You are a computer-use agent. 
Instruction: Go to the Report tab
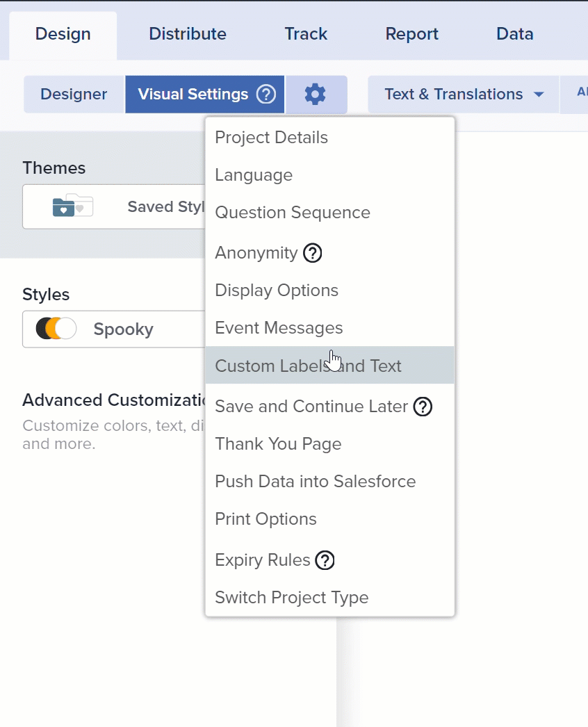point(411,33)
